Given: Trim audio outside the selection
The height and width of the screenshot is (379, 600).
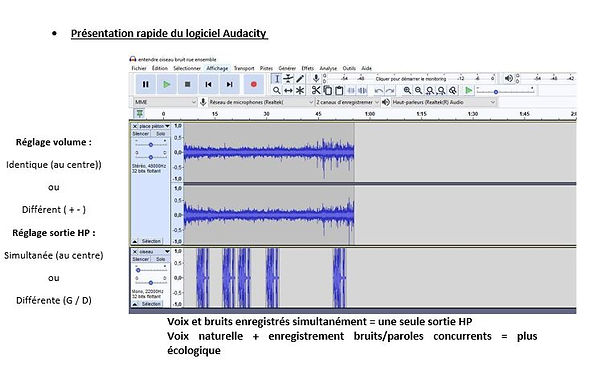Looking at the screenshot, I should [351, 90].
